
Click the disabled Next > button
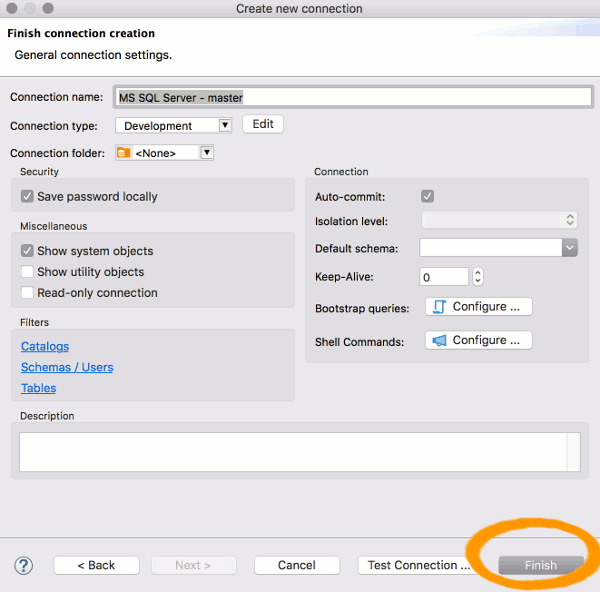coord(193,565)
